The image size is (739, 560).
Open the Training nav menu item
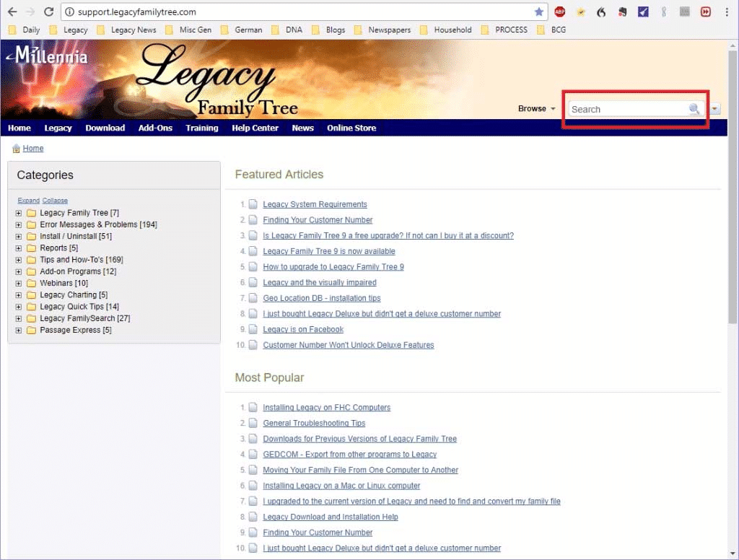point(202,128)
